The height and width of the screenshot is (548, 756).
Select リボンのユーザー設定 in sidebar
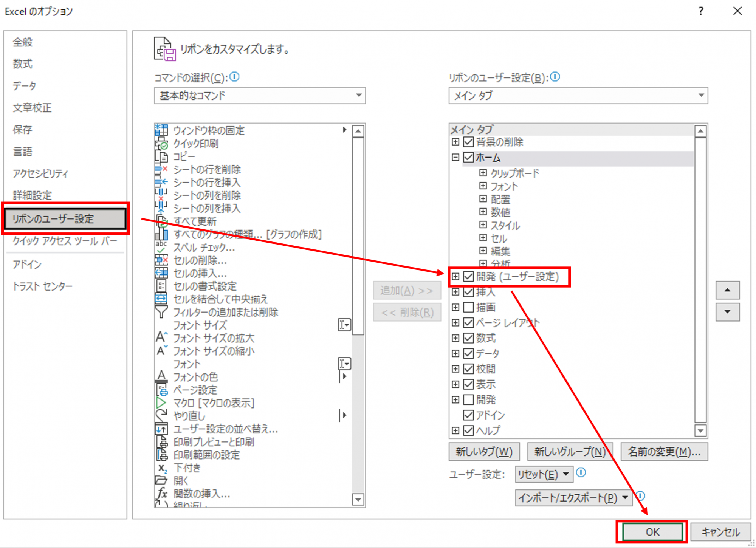tap(65, 219)
